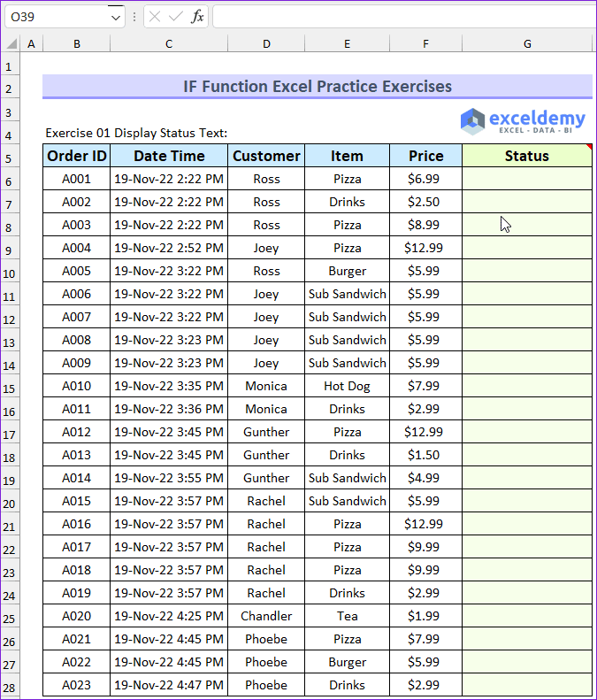
Task: Click the Select All corner triangle
Action: coord(11,44)
